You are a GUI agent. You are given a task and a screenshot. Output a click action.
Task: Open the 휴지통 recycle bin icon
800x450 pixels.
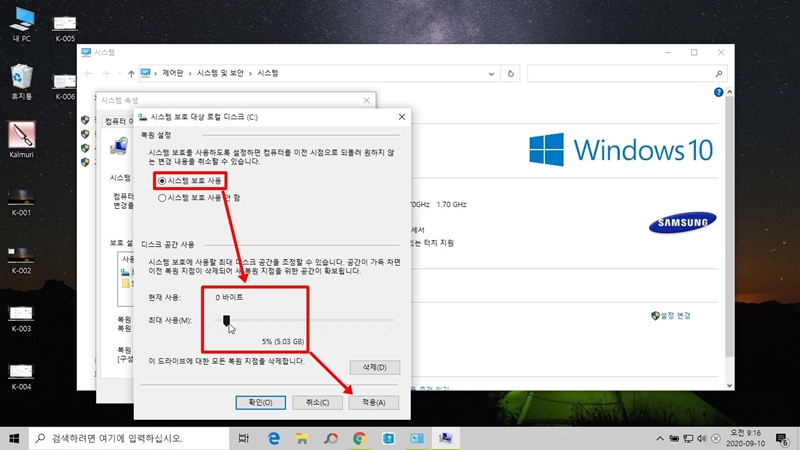click(21, 82)
